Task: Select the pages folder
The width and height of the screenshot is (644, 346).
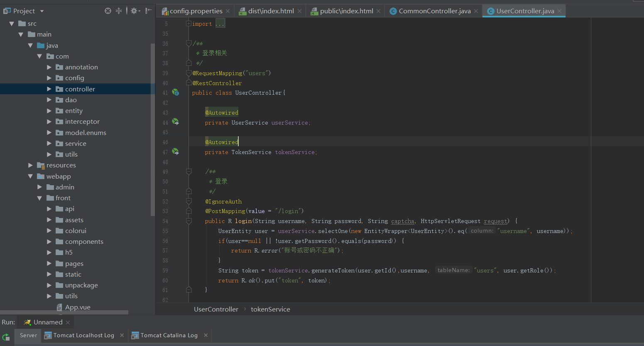Action: tap(74, 263)
